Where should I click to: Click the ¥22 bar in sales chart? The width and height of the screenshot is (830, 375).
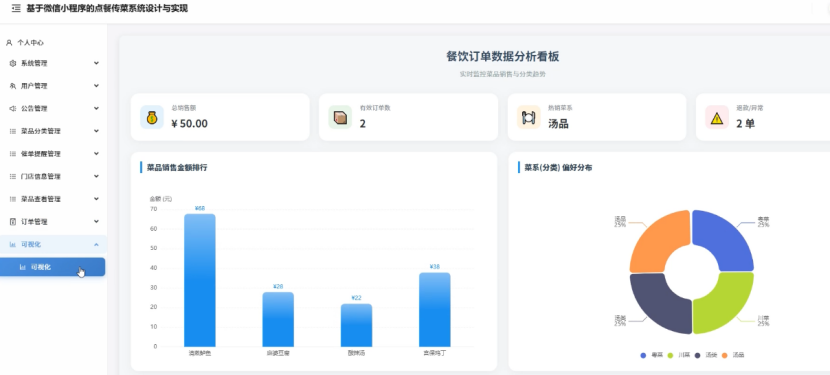pos(356,325)
